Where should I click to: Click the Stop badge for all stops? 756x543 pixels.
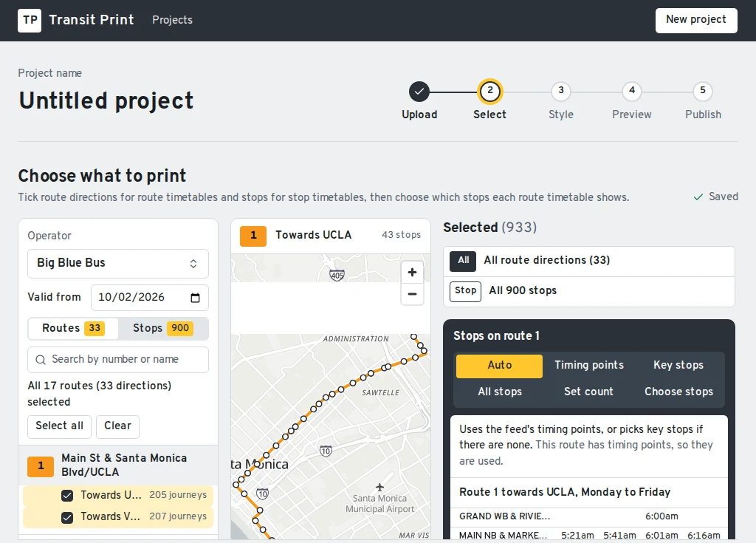465,292
